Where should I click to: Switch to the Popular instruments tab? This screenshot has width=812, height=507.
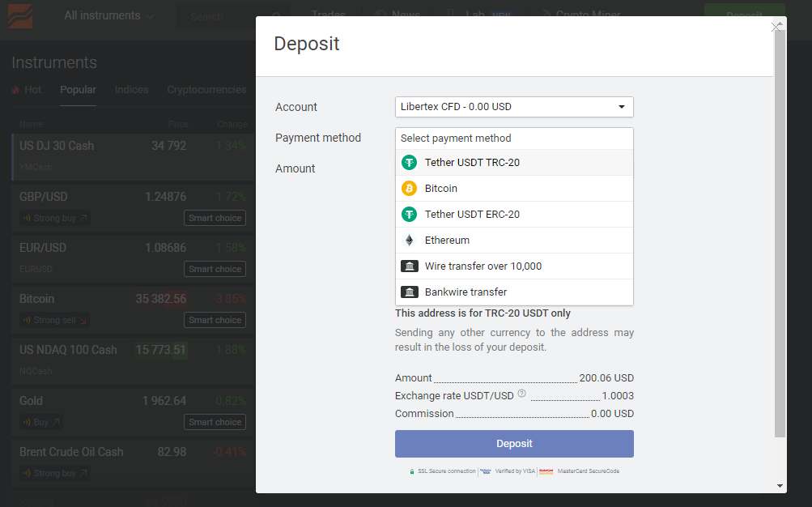point(79,90)
